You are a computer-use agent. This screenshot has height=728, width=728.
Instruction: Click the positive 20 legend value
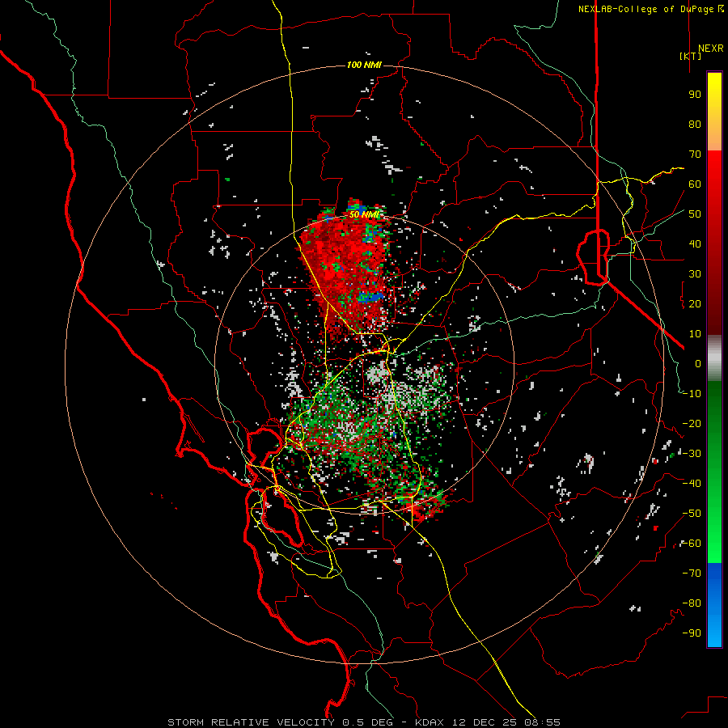click(695, 303)
